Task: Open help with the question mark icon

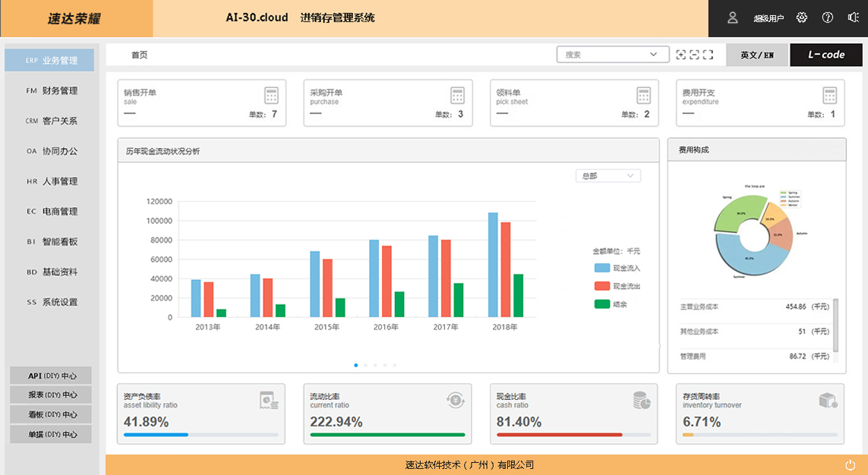Action: click(x=828, y=17)
